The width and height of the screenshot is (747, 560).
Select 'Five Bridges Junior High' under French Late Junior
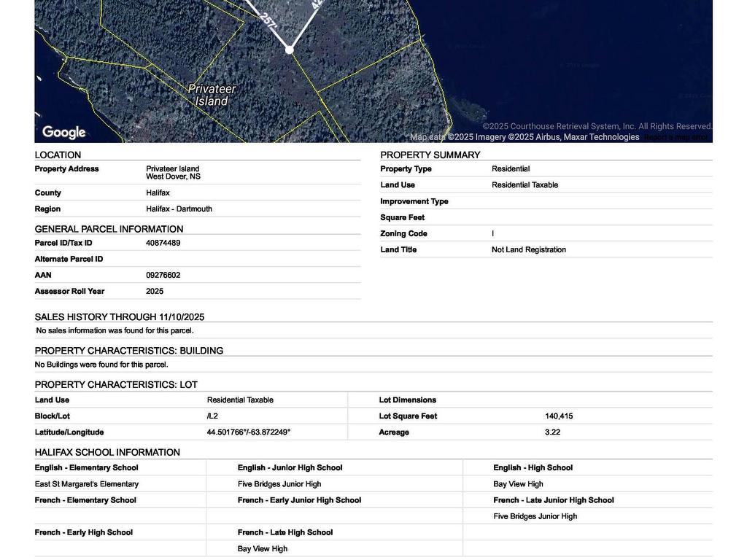pyautogui.click(x=535, y=517)
